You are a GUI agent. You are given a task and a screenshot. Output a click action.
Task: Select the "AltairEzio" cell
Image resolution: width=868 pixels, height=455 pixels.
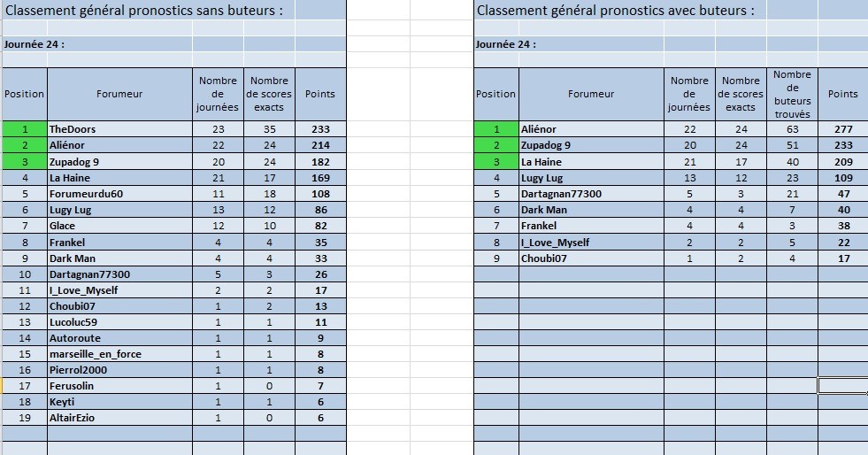(x=76, y=418)
